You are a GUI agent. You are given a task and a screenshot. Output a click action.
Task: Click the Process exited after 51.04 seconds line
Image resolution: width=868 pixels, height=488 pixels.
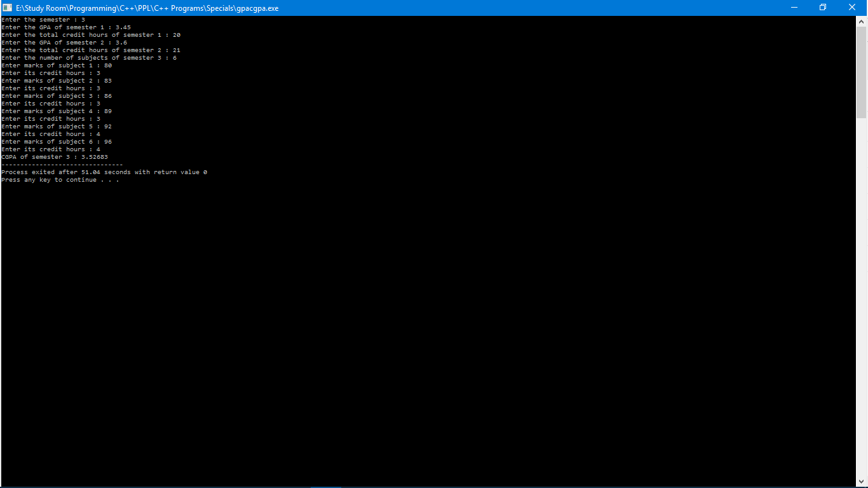[104, 172]
